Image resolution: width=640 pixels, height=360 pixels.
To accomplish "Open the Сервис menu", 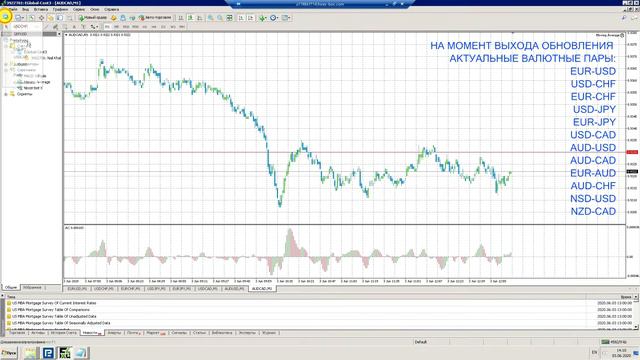I will pos(79,9).
